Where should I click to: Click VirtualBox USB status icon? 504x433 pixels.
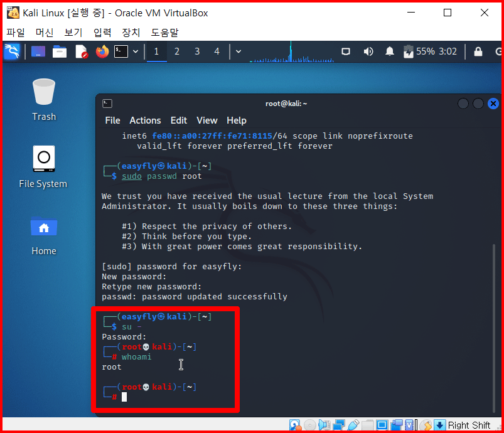353,425
